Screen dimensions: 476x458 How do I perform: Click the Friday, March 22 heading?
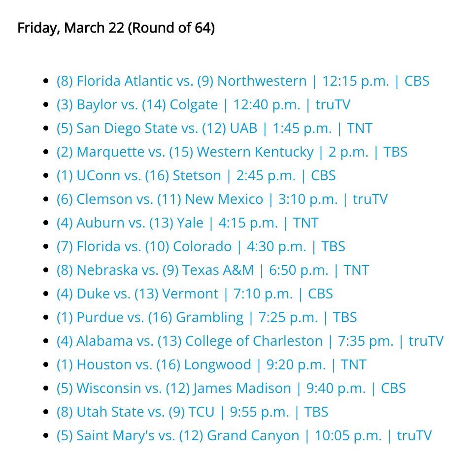pyautogui.click(x=116, y=28)
